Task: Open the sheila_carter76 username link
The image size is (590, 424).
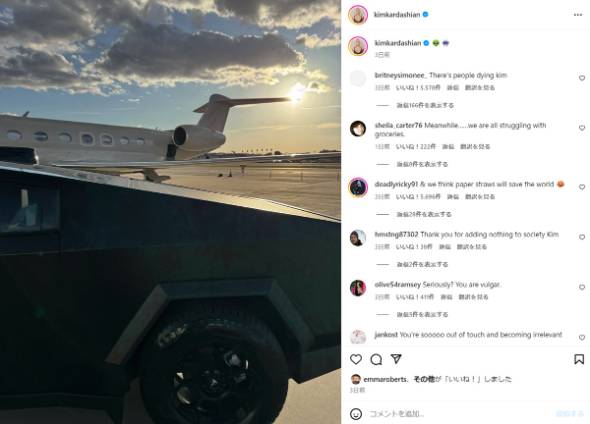Action: 398,125
